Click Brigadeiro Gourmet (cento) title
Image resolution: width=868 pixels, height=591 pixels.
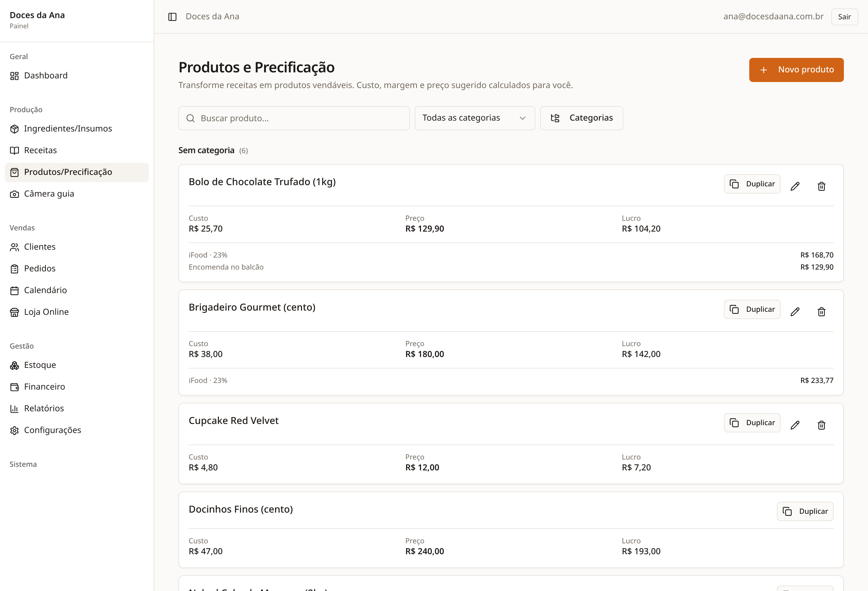252,308
